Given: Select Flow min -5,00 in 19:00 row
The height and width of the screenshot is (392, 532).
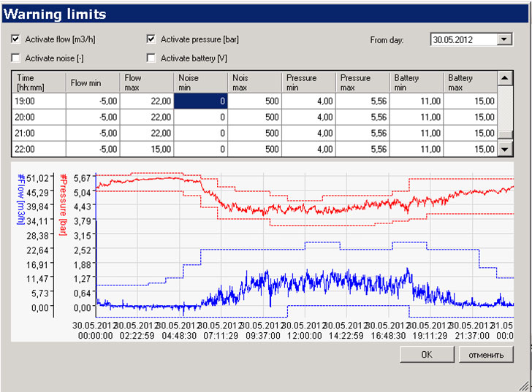Looking at the screenshot, I should 93,101.
